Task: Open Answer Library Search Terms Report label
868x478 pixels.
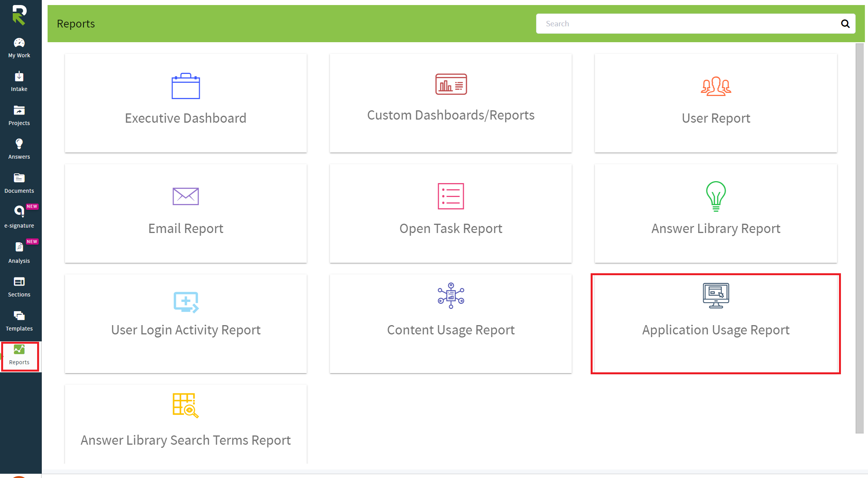Action: 186,440
